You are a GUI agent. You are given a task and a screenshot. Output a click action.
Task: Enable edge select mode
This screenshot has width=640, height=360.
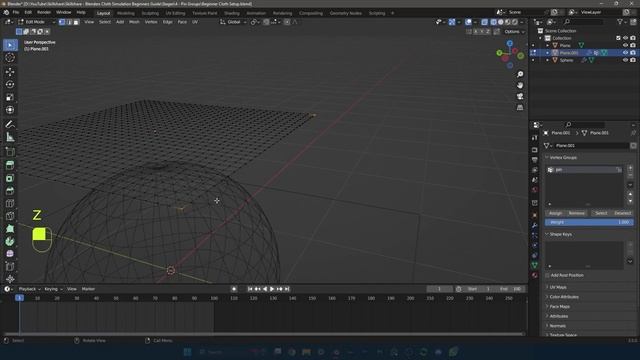(69, 22)
